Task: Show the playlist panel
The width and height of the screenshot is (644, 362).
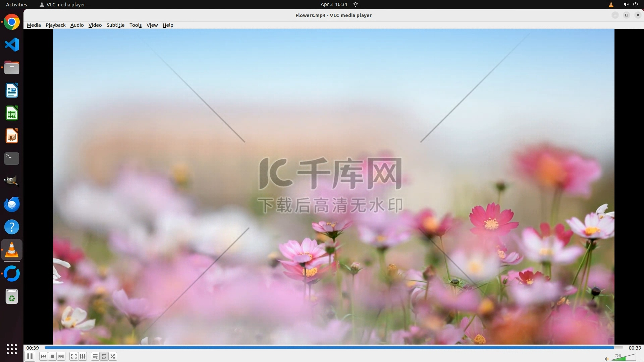Action: point(95,356)
